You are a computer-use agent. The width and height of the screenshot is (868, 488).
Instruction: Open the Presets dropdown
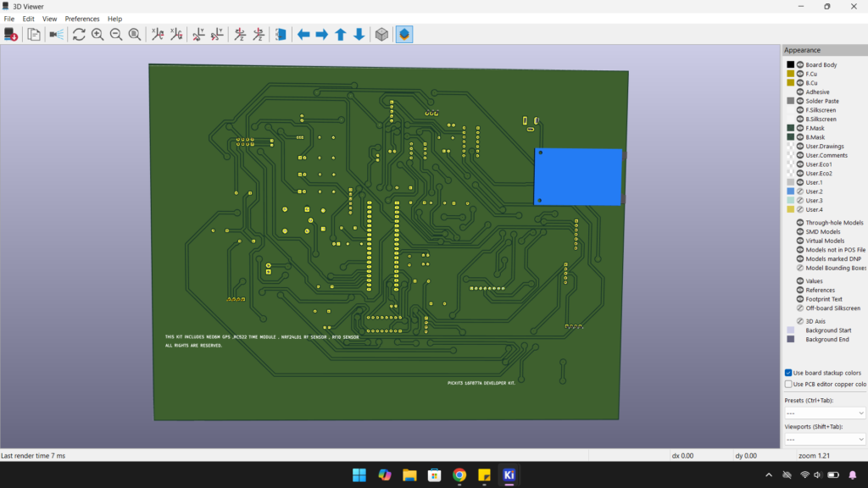(825, 413)
